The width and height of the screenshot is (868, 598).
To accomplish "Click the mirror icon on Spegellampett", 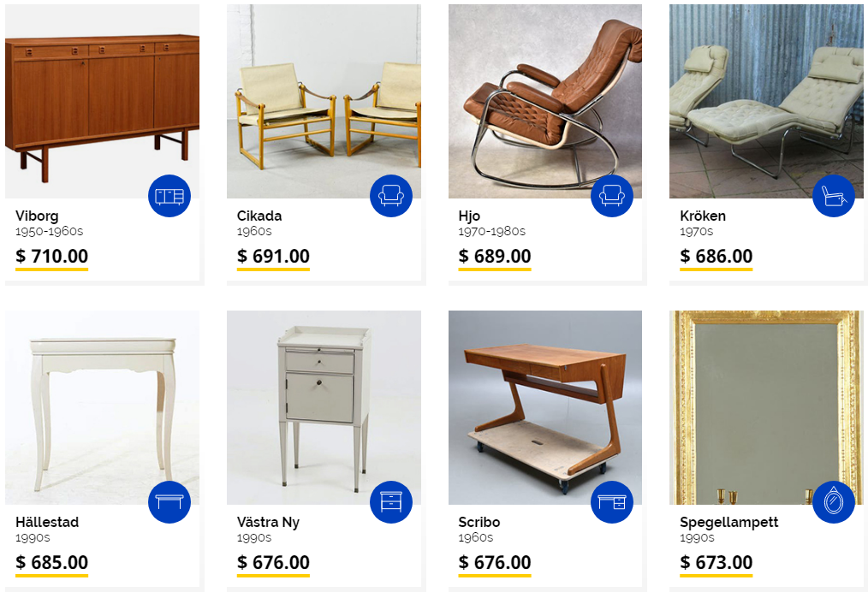I will coord(834,501).
